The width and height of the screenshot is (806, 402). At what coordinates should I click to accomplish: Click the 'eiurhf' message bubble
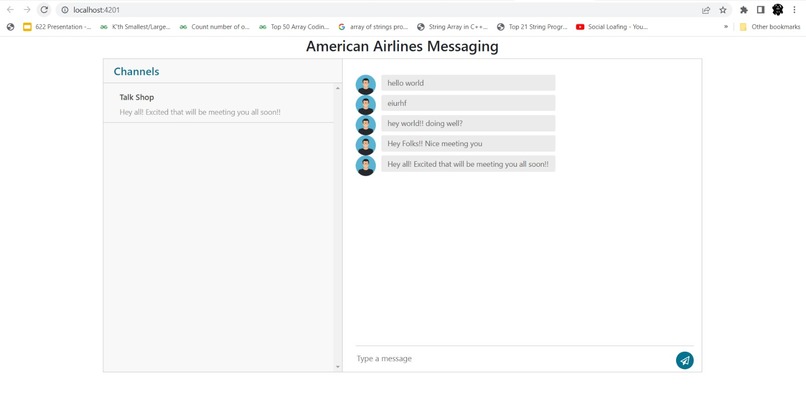tap(468, 103)
